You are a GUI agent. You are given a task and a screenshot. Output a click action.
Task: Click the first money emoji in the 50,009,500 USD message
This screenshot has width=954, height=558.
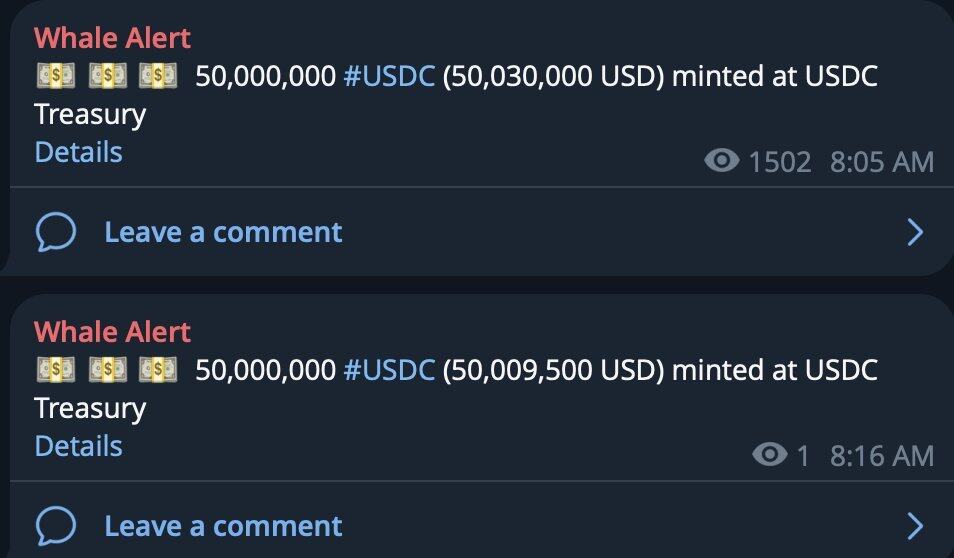tap(56, 370)
